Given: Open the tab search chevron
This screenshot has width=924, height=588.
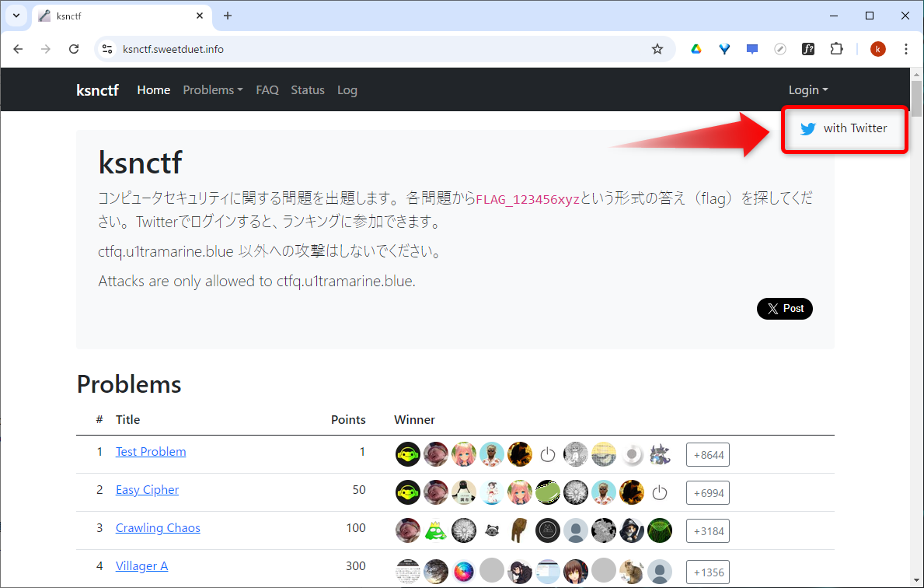Looking at the screenshot, I should point(16,16).
